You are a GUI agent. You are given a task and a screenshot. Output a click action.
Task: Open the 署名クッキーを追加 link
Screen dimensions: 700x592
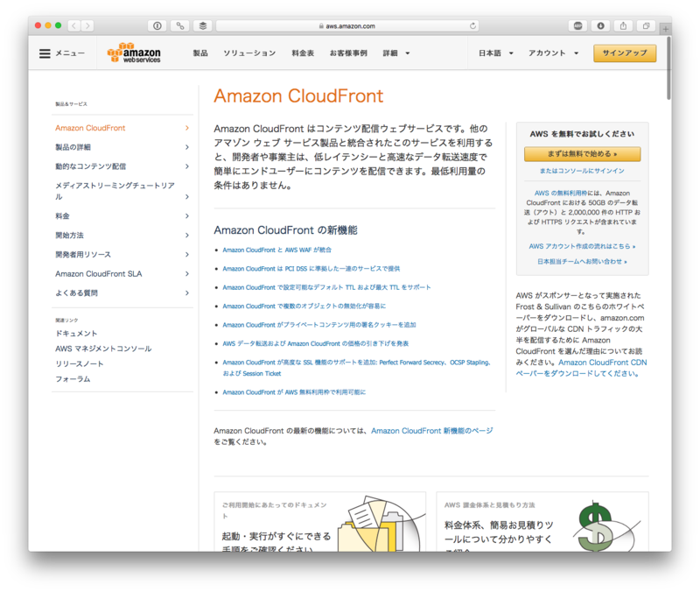click(x=319, y=325)
